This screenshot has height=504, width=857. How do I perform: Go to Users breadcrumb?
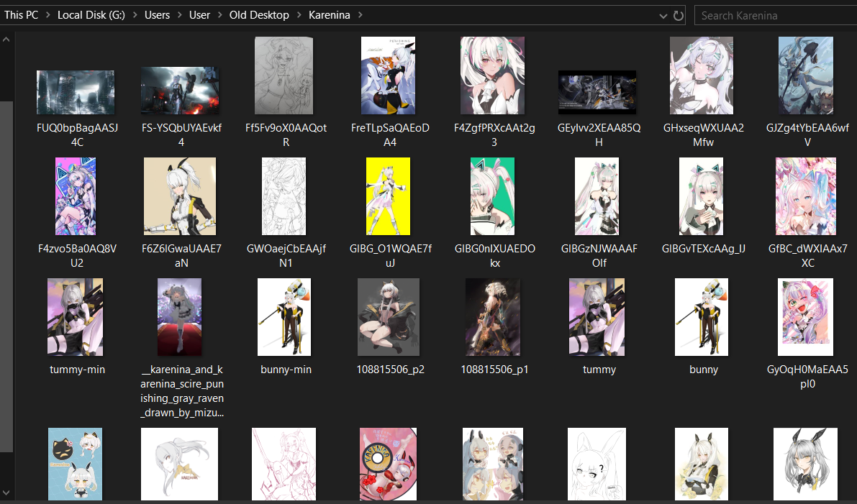pyautogui.click(x=157, y=15)
